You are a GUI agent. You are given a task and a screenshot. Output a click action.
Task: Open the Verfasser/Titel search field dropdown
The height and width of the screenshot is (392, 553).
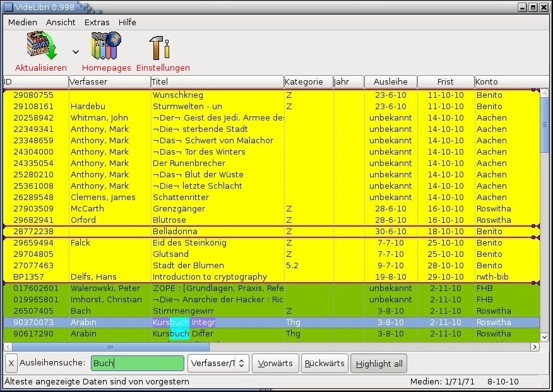tap(218, 364)
